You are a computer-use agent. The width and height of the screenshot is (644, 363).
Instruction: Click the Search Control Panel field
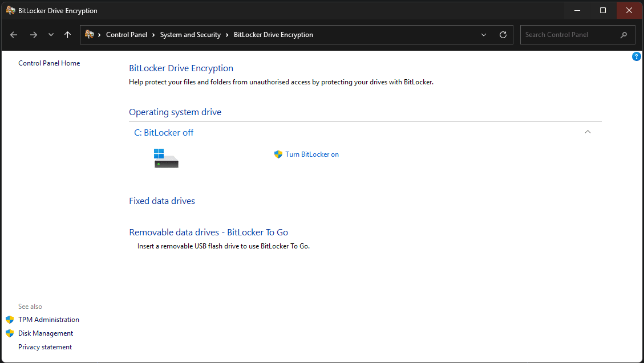[x=577, y=35]
